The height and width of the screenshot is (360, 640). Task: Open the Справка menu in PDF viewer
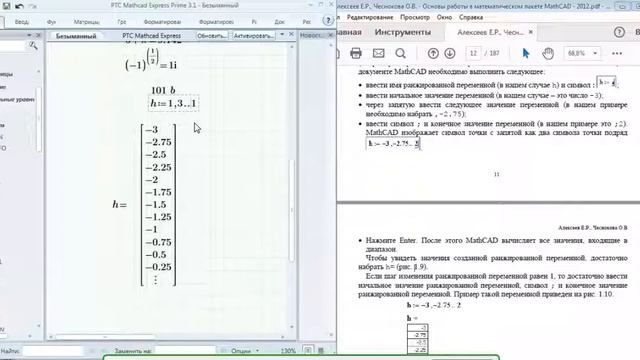pos(471,17)
